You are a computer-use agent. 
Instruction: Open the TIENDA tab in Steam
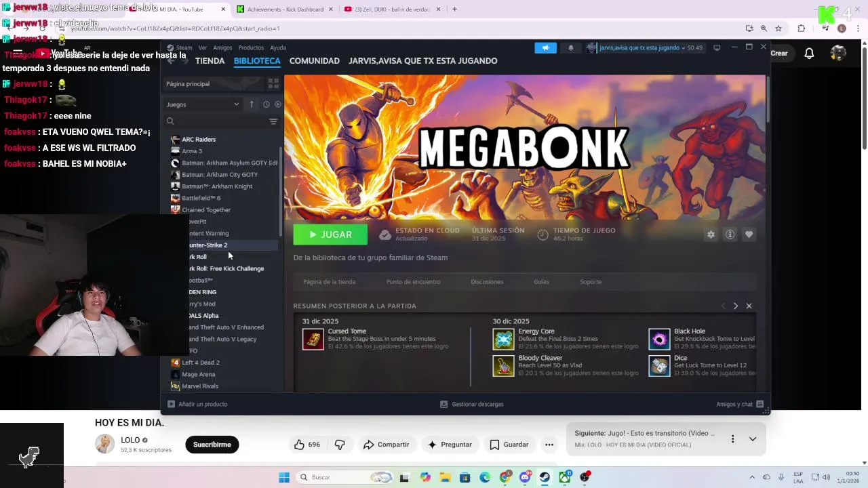tap(210, 61)
